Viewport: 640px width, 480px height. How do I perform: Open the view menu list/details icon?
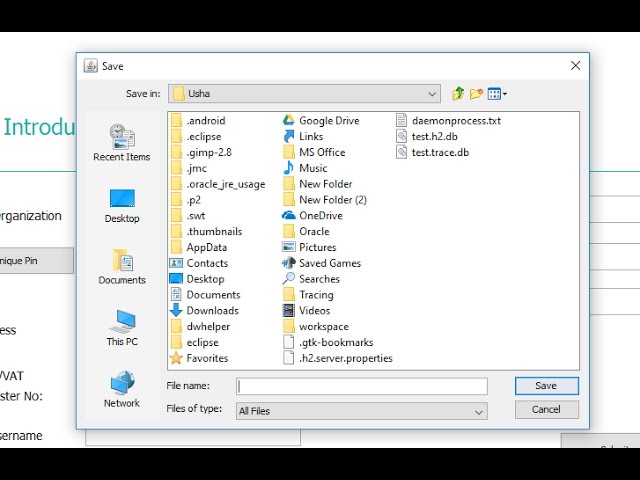click(497, 94)
